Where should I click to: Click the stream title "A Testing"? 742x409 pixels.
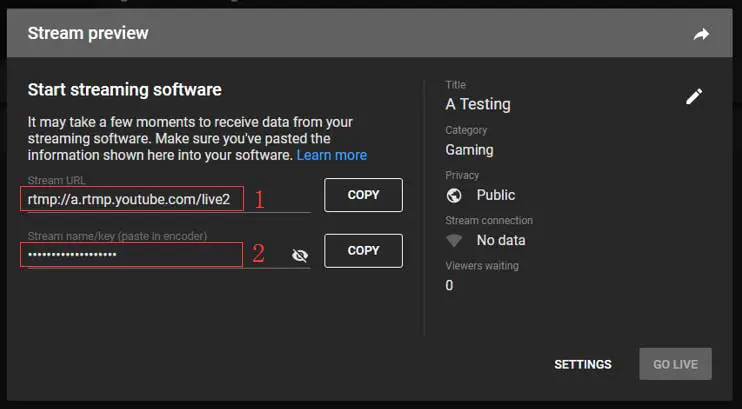coord(478,104)
